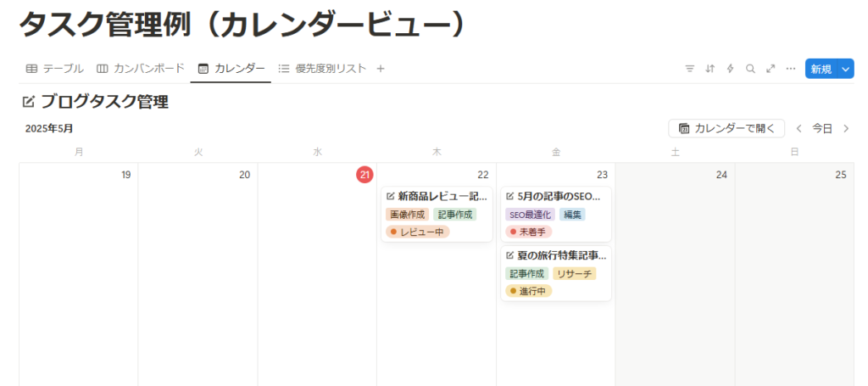Click the カレンダーで開く button

[726, 128]
